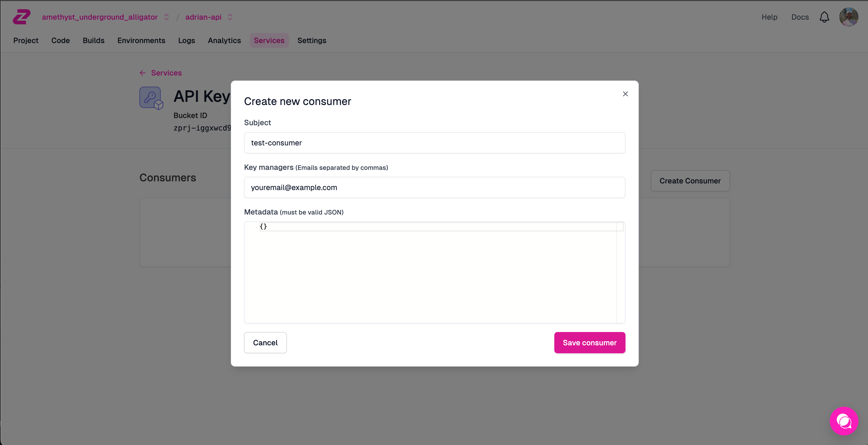Click the Settings tab in navigation
Viewport: 868px width, 445px height.
(312, 40)
